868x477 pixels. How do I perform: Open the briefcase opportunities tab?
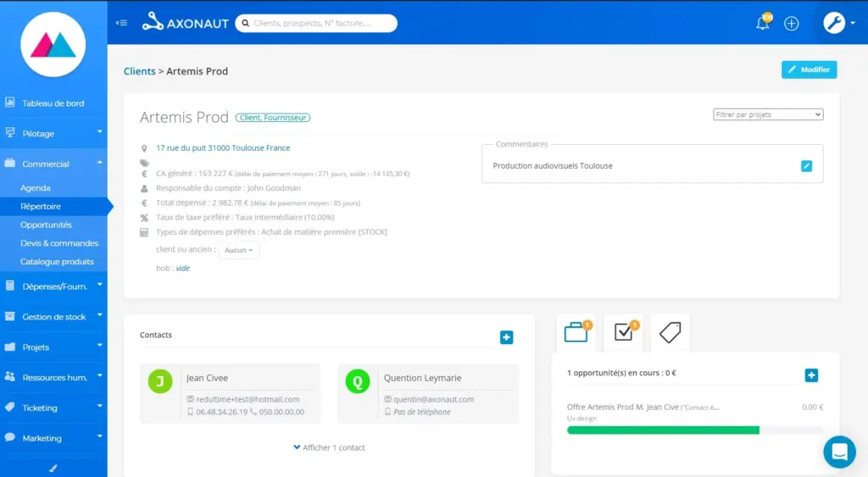click(x=576, y=333)
